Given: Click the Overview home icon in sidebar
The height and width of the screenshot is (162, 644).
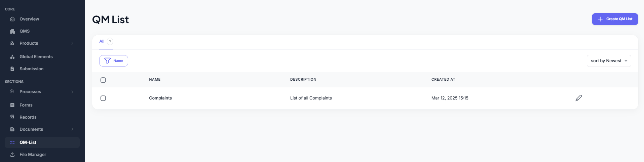Looking at the screenshot, I should coord(12,19).
